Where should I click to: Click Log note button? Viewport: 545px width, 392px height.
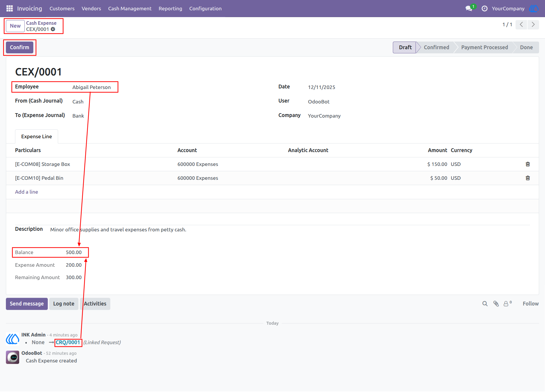pyautogui.click(x=64, y=304)
